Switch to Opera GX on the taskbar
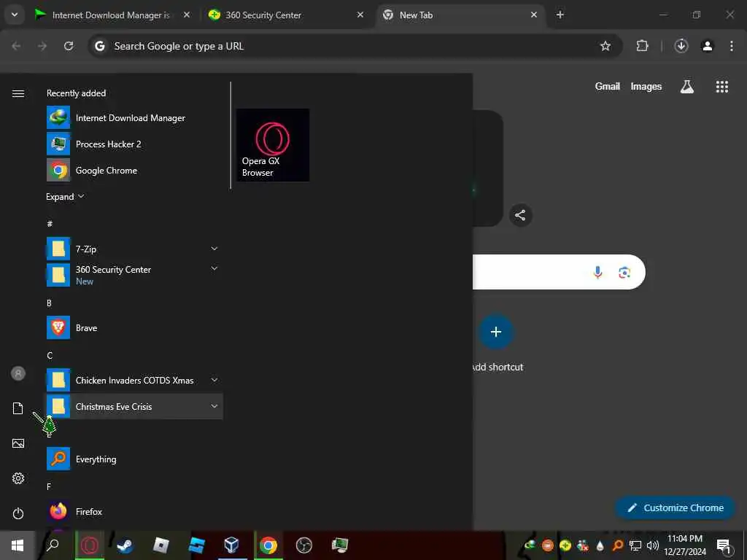Image resolution: width=747 pixels, height=560 pixels. 90,545
